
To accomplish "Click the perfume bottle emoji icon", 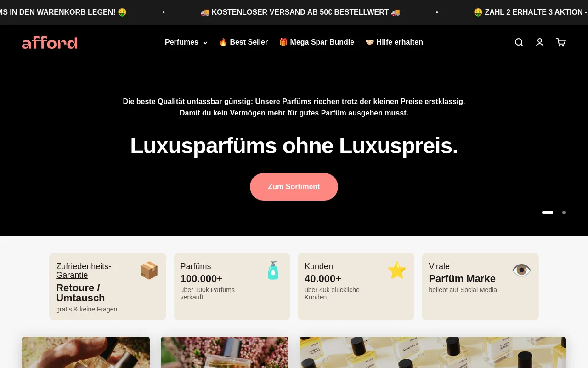I will click(273, 270).
